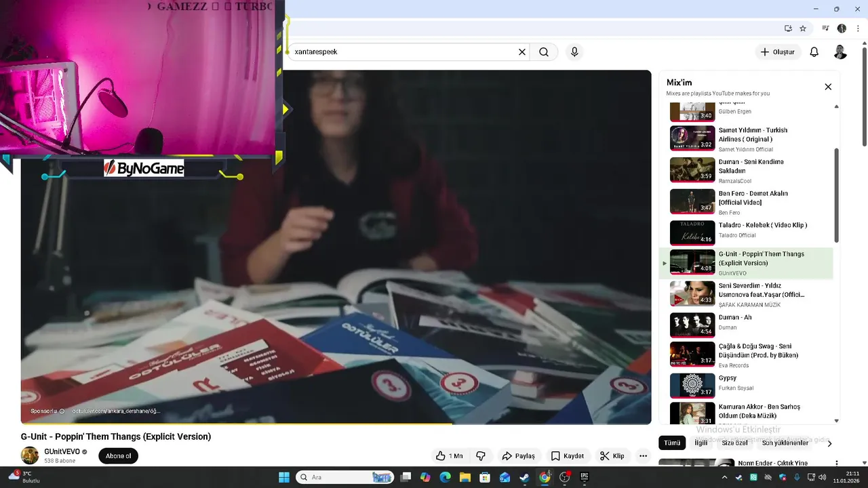Select the Size özel filter chip
This screenshot has width=868, height=488.
(x=734, y=443)
